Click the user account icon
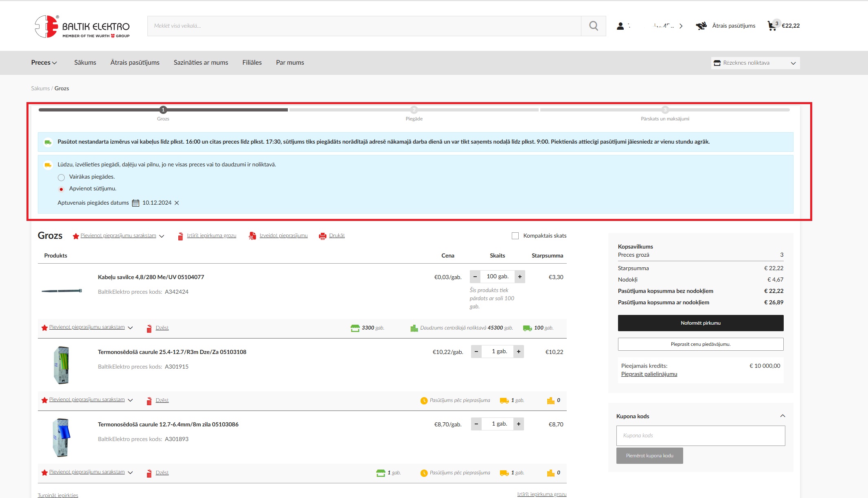The height and width of the screenshot is (498, 868). 620,26
